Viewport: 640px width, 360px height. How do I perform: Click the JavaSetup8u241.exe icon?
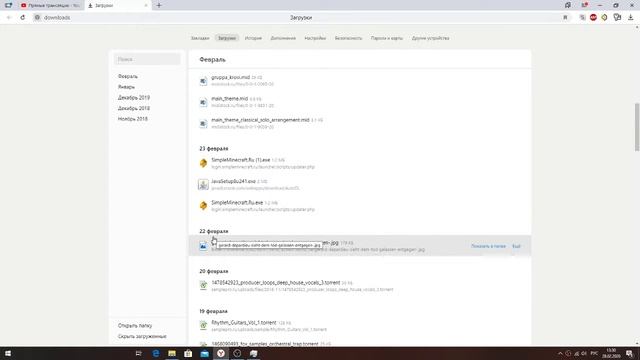tap(203, 184)
